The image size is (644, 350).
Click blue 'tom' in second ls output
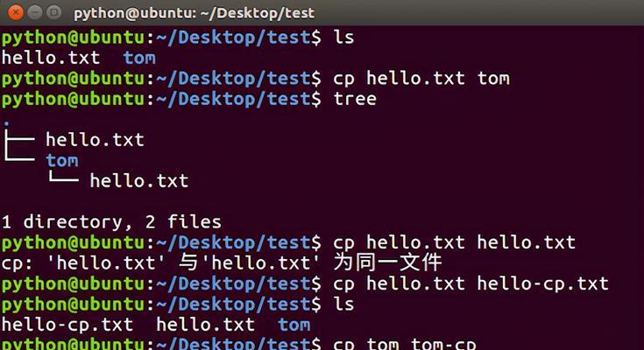(x=294, y=325)
